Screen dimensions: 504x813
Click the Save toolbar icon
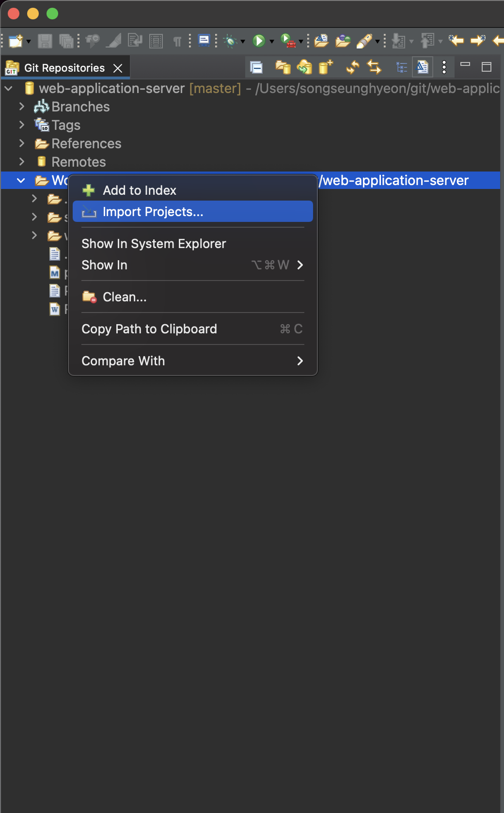(45, 41)
